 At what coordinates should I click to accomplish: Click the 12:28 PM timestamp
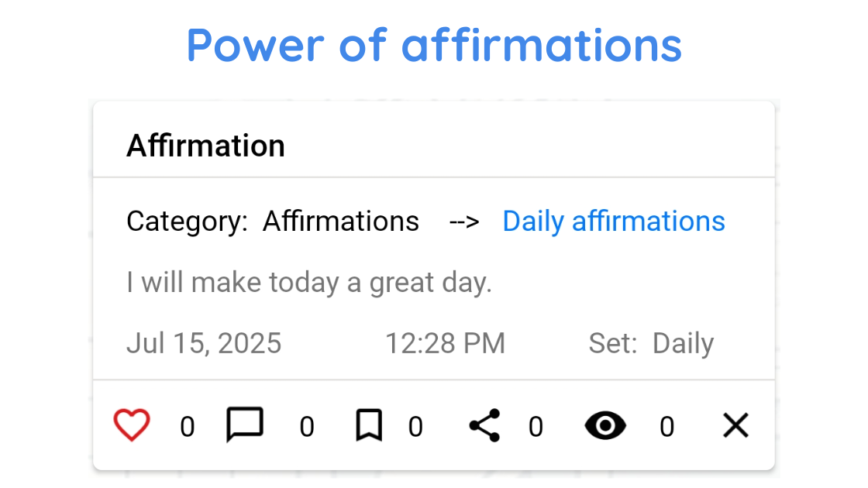coord(446,343)
